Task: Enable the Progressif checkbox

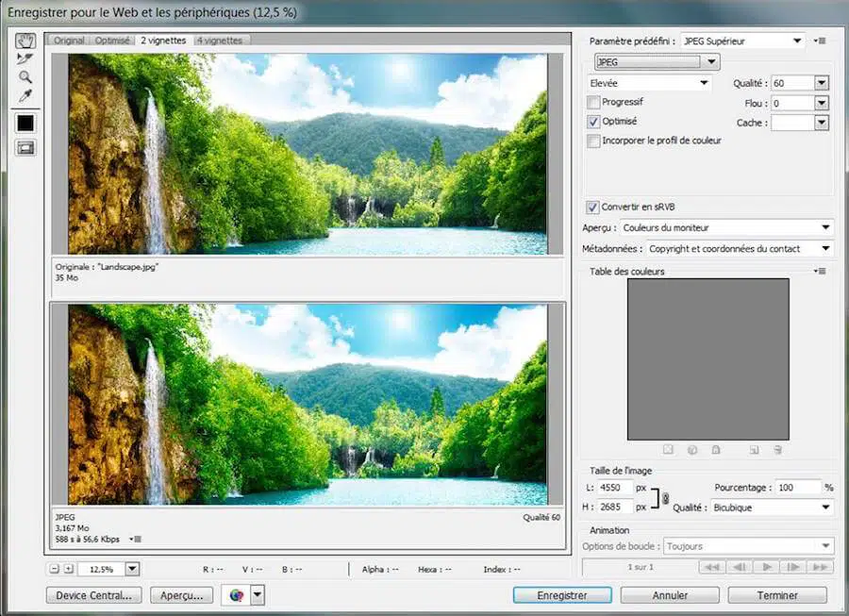Action: 593,102
